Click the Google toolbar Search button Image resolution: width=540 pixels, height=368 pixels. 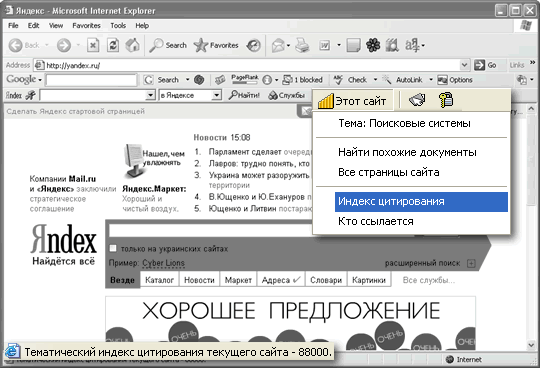click(x=162, y=80)
